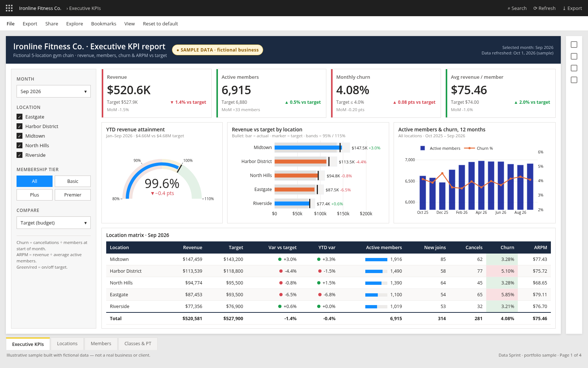Open the Month dropdown showing Sep 2026

click(54, 91)
